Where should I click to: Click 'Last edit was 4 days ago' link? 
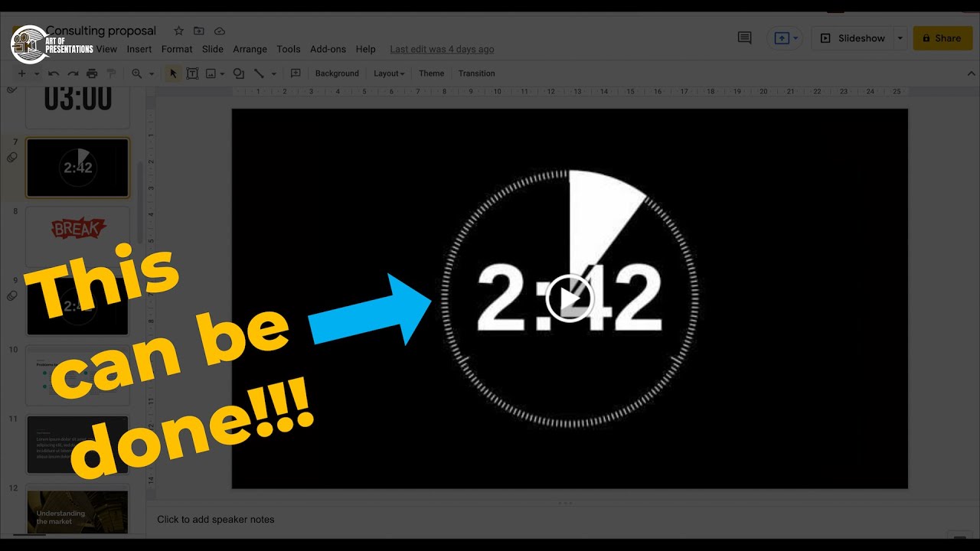pyautogui.click(x=442, y=49)
